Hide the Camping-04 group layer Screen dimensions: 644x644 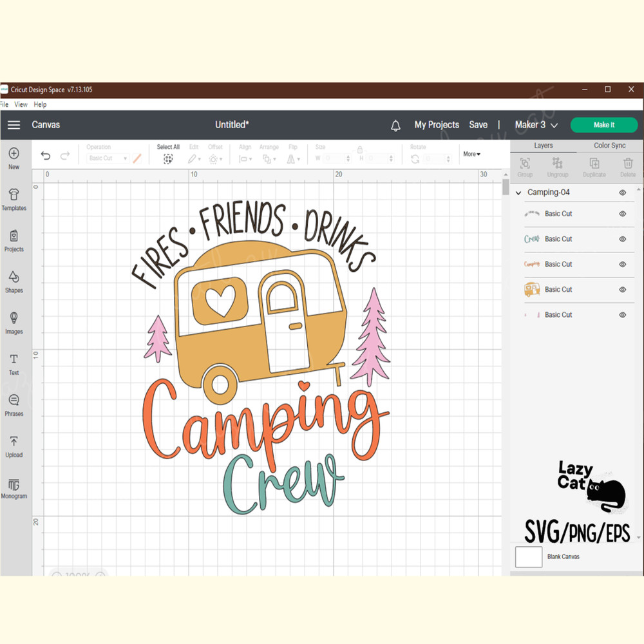pyautogui.click(x=622, y=193)
